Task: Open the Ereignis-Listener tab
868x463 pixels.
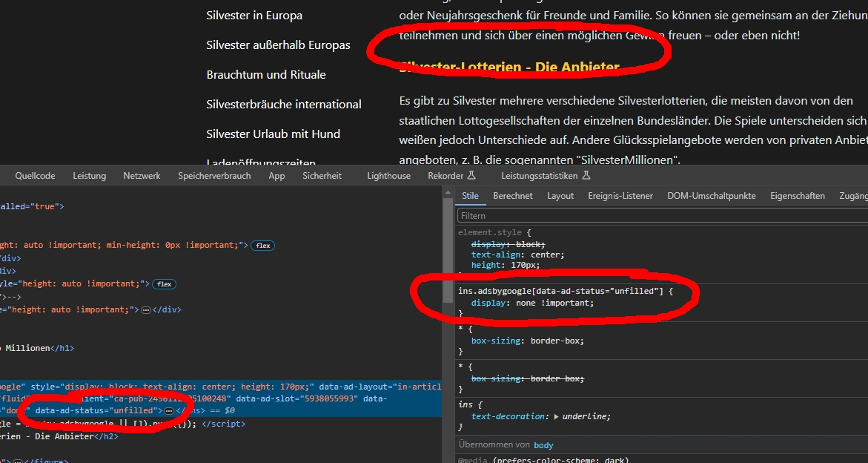Action: click(620, 195)
